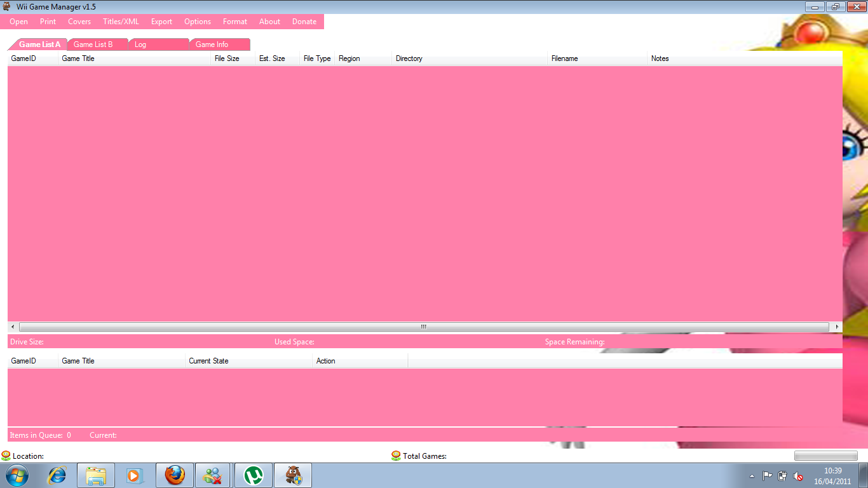The image size is (868, 488).
Task: Sort by the Directory column
Action: pos(470,58)
